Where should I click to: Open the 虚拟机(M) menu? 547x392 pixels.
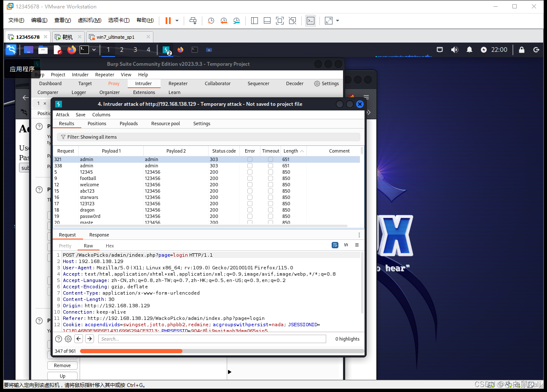[x=90, y=20]
